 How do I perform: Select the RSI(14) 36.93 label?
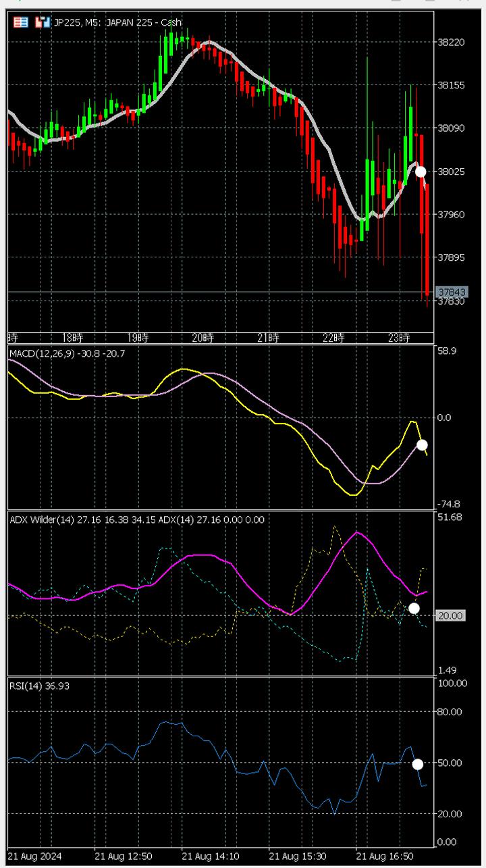(39, 686)
